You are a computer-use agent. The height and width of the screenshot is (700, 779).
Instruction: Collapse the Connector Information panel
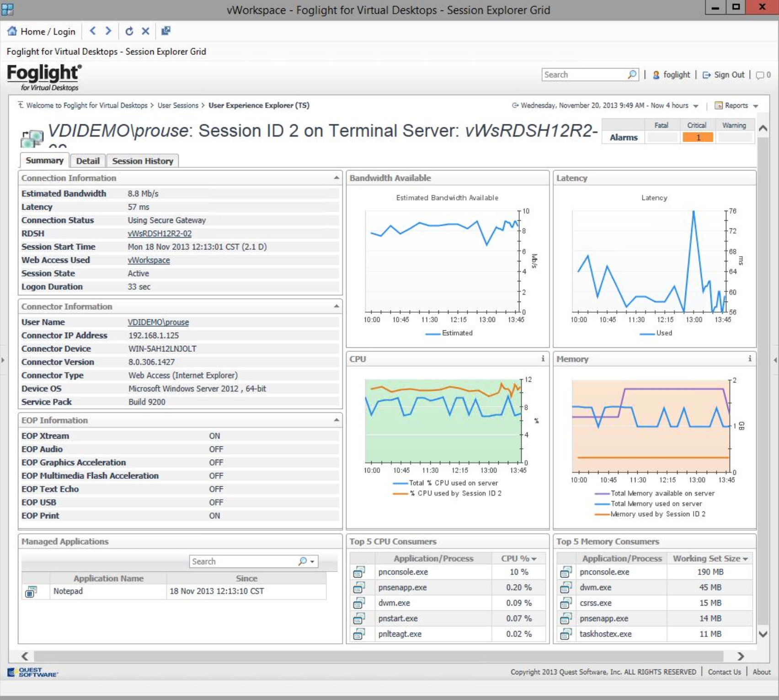pyautogui.click(x=336, y=306)
